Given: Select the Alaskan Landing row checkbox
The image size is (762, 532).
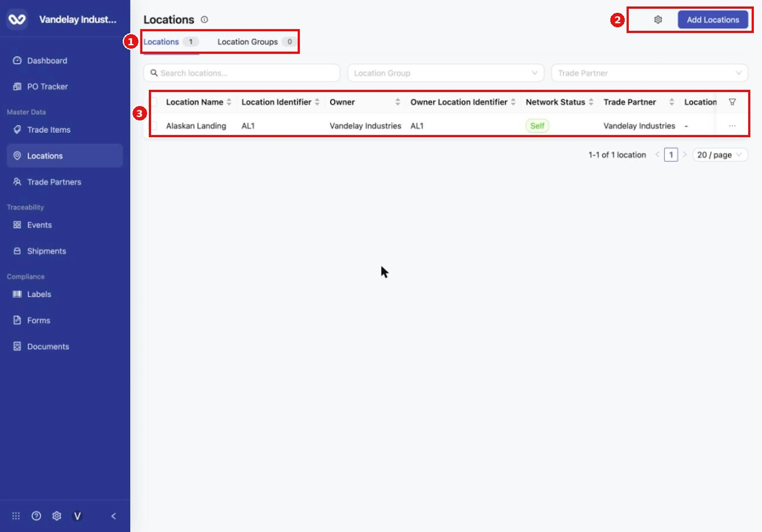Looking at the screenshot, I should pyautogui.click(x=154, y=126).
